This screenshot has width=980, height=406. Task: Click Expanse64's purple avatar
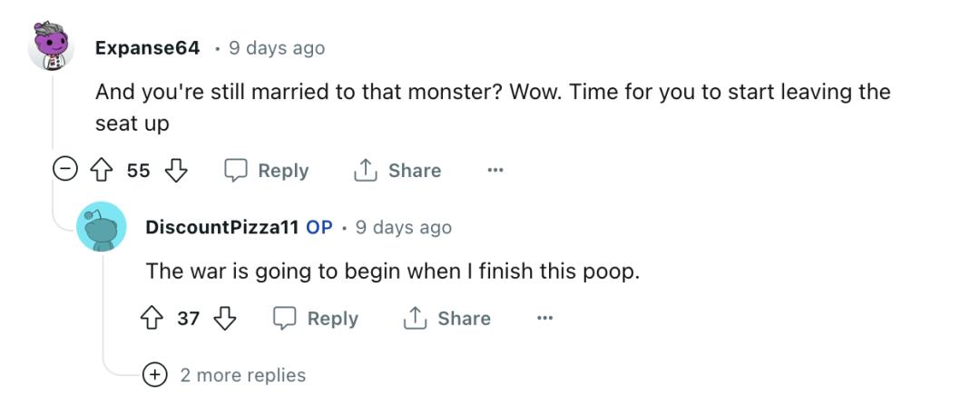[51, 45]
